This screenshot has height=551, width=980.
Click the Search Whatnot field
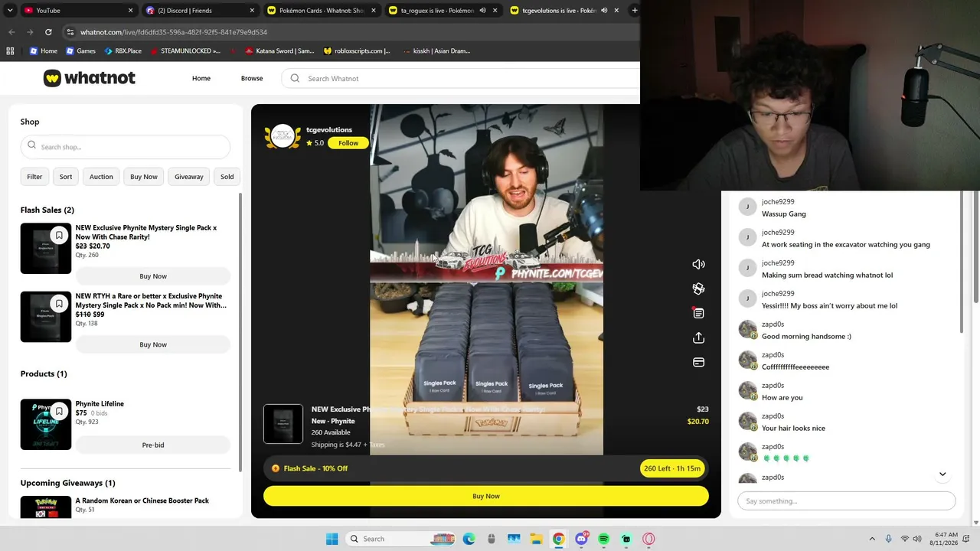(x=461, y=78)
